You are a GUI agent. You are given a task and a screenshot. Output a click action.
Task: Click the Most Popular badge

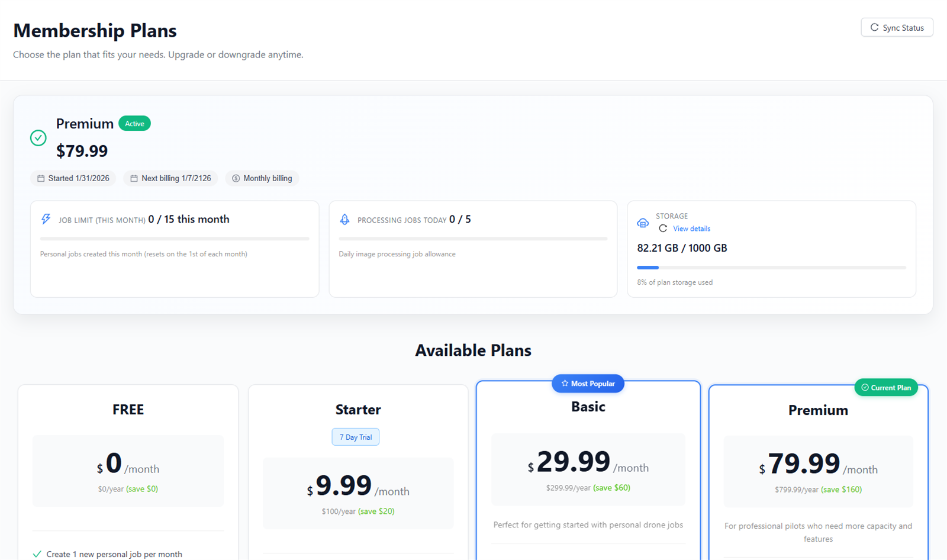point(588,384)
